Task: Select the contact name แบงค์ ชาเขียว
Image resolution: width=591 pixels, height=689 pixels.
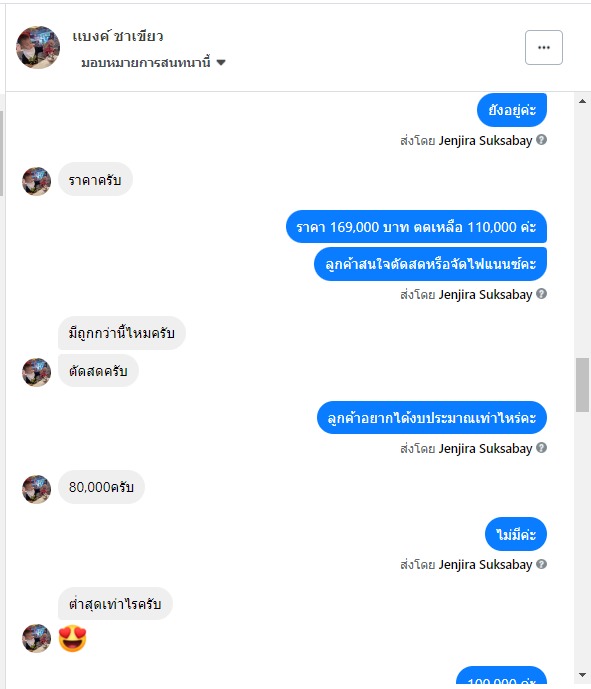Action: [x=118, y=36]
